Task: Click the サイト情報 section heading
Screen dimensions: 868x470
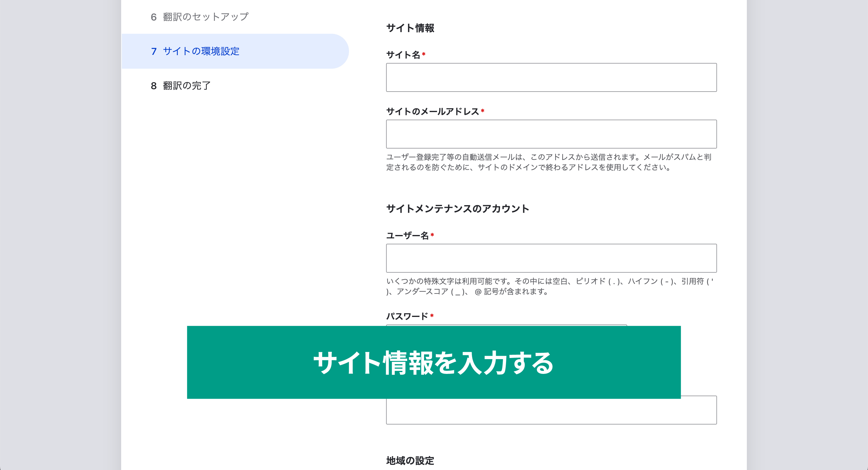Action: click(x=410, y=28)
